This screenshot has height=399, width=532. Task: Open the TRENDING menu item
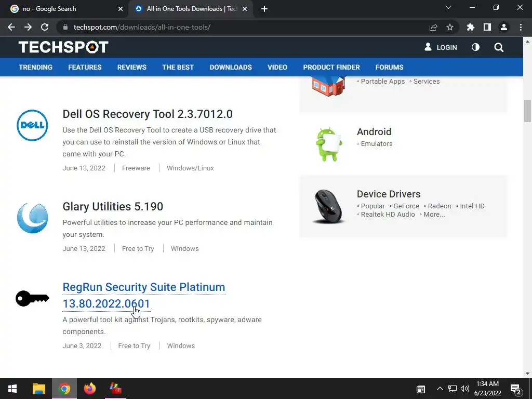click(36, 67)
